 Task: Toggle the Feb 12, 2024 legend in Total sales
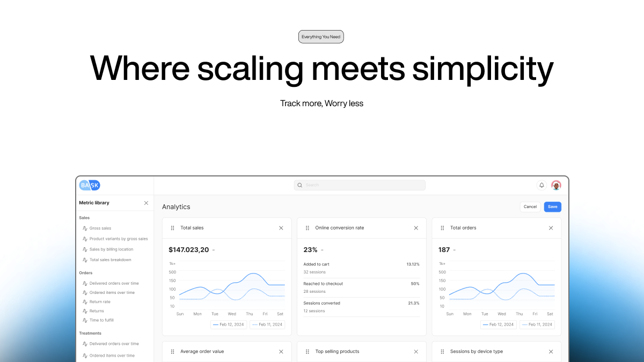229,324
